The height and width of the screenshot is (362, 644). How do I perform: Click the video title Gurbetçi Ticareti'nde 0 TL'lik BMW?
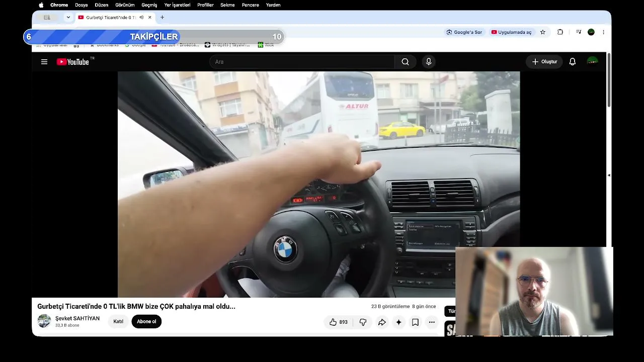pyautogui.click(x=136, y=306)
